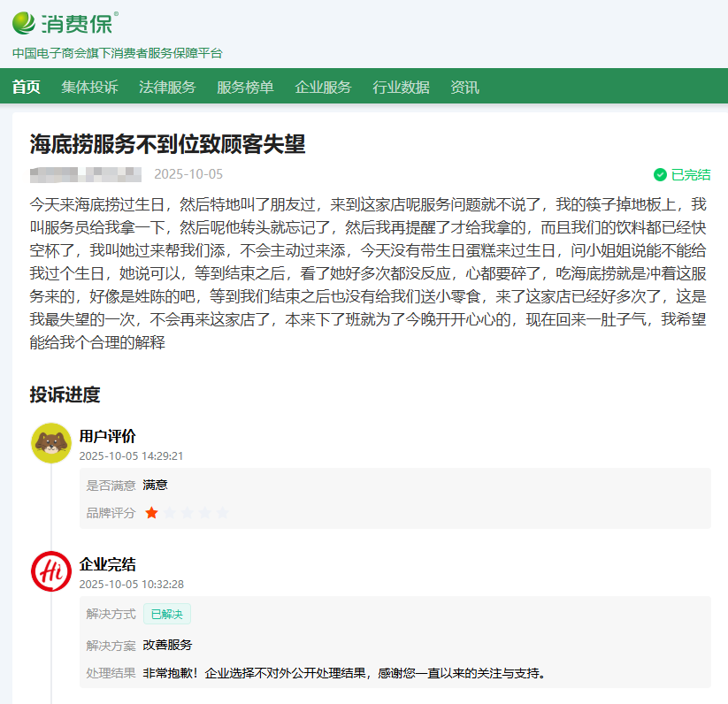This screenshot has height=704, width=728.
Task: Open the 资讯 navigation item
Action: pos(465,87)
